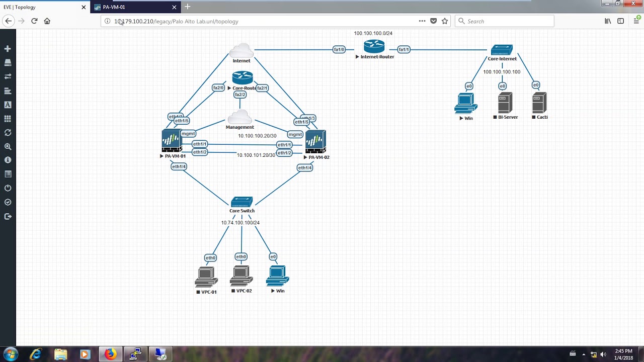644x362 pixels.
Task: Reload the current page
Action: 34,21
